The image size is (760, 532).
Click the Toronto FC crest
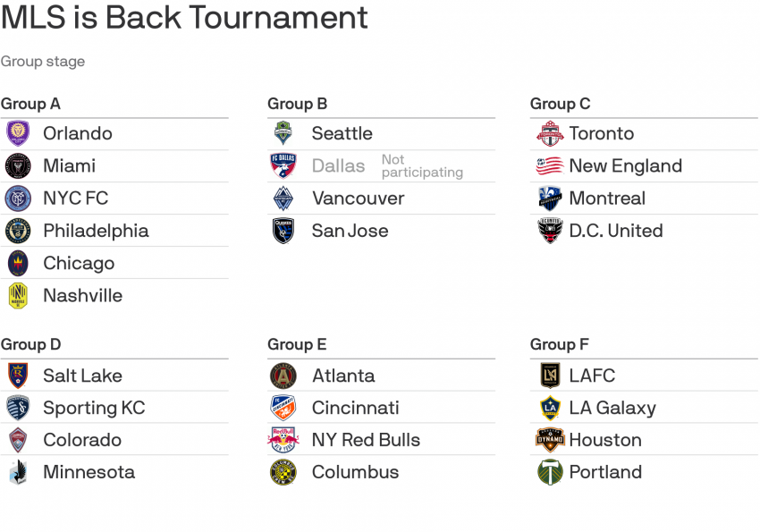coord(549,133)
